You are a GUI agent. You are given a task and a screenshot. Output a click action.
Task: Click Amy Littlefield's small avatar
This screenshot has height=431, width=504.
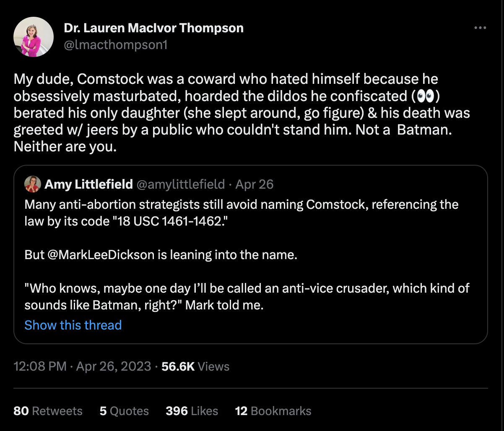point(32,184)
